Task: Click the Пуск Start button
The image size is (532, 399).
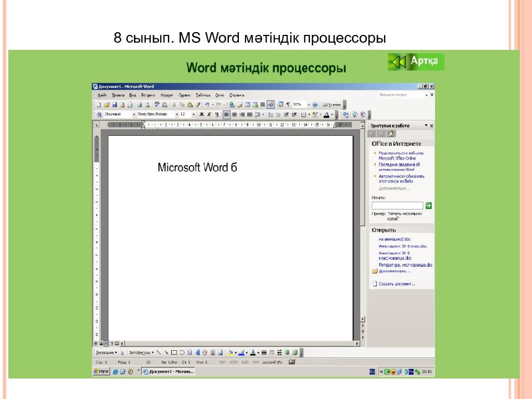Action: click(101, 371)
